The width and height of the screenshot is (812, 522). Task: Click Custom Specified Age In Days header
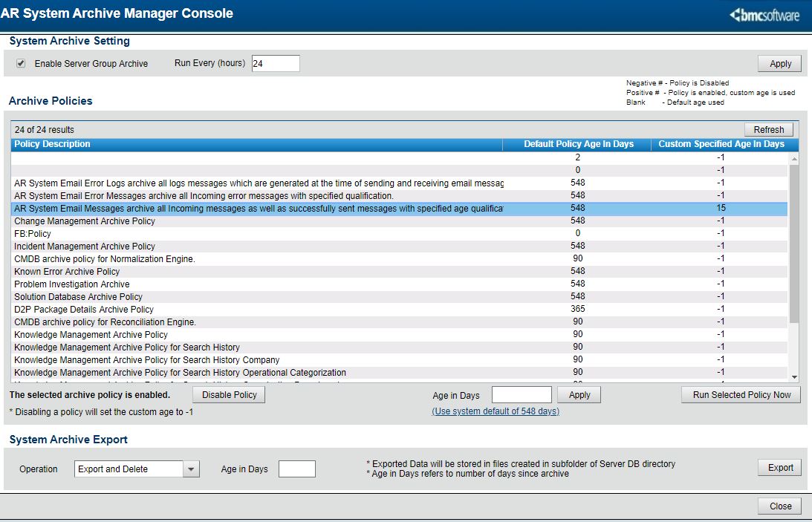[x=721, y=144]
